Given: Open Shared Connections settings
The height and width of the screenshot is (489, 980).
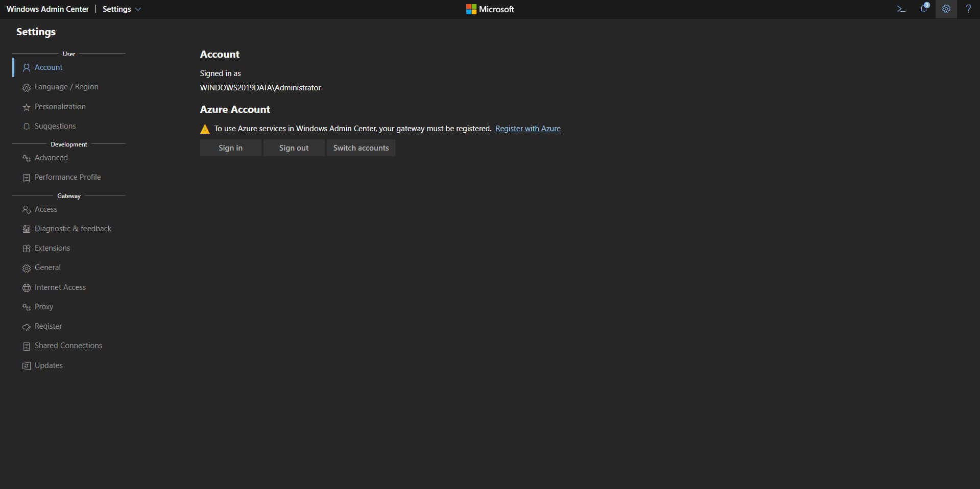Looking at the screenshot, I should [68, 346].
